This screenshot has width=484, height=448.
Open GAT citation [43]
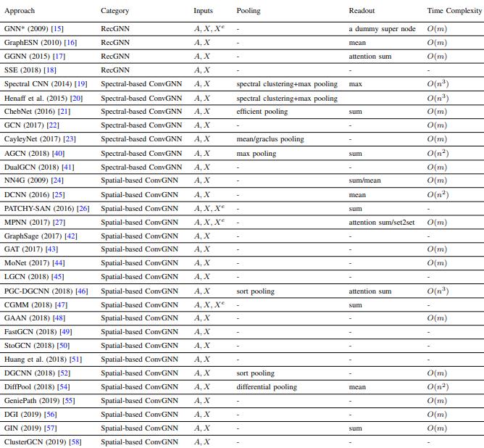51,249
